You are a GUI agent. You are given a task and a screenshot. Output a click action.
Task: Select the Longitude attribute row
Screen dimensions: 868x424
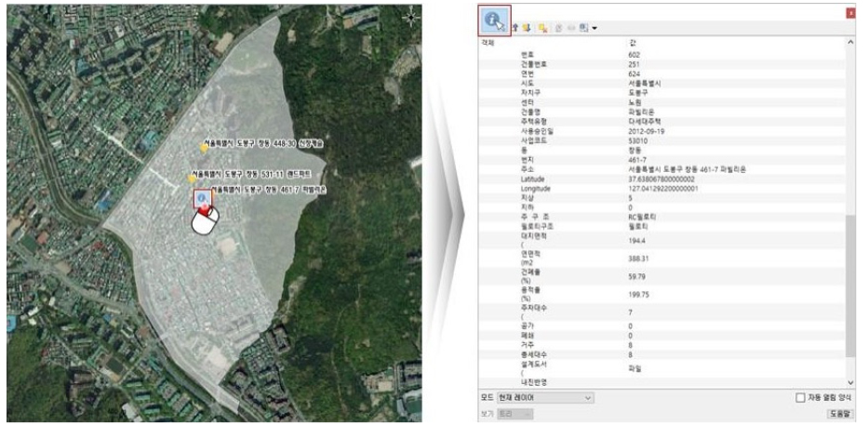point(661,189)
